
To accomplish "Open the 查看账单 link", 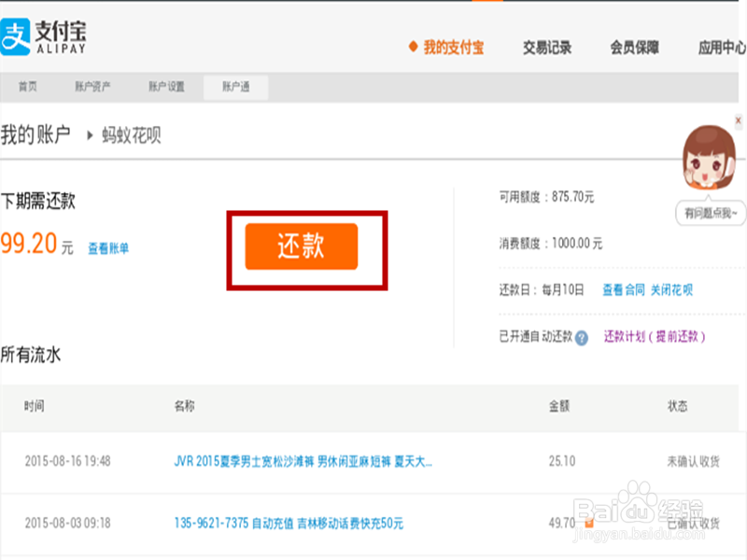I will click(108, 248).
